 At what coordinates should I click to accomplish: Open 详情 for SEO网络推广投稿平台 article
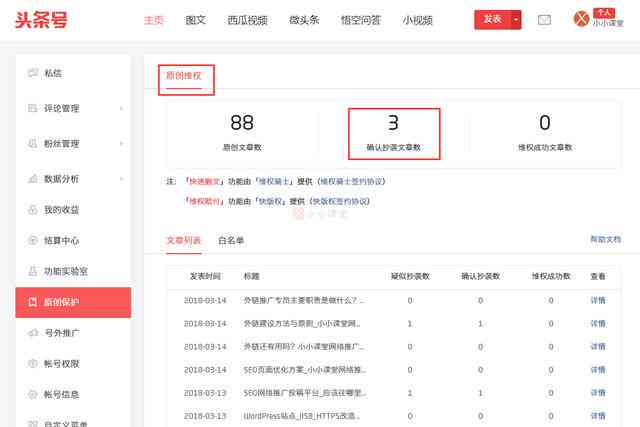point(598,393)
